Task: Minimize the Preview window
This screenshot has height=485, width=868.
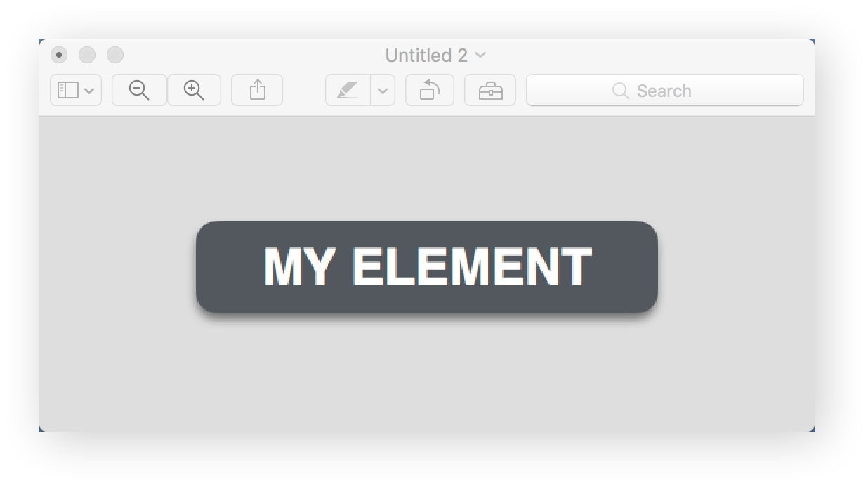Action: (x=87, y=55)
